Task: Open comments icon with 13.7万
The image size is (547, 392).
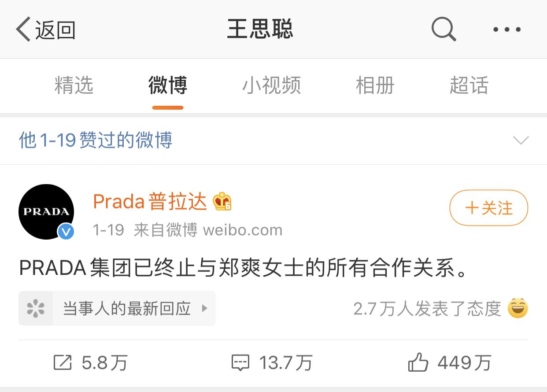Action: tap(240, 363)
